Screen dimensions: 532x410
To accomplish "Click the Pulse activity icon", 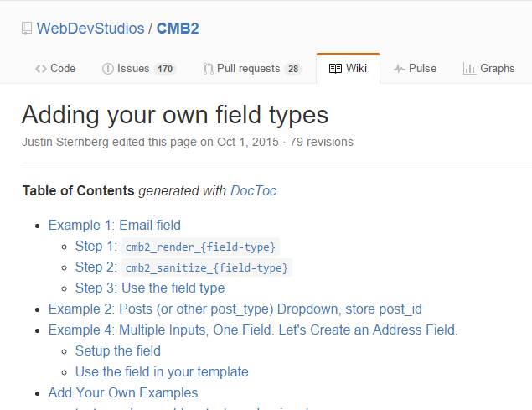I will point(400,69).
